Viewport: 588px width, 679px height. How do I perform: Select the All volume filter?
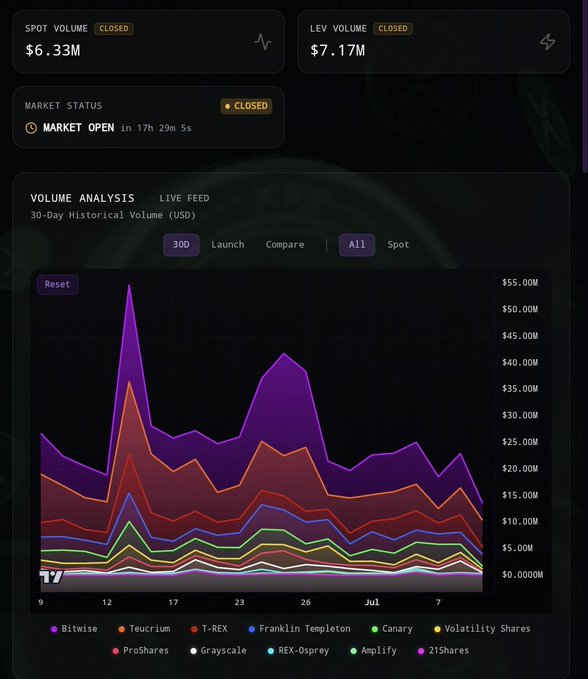pyautogui.click(x=357, y=245)
